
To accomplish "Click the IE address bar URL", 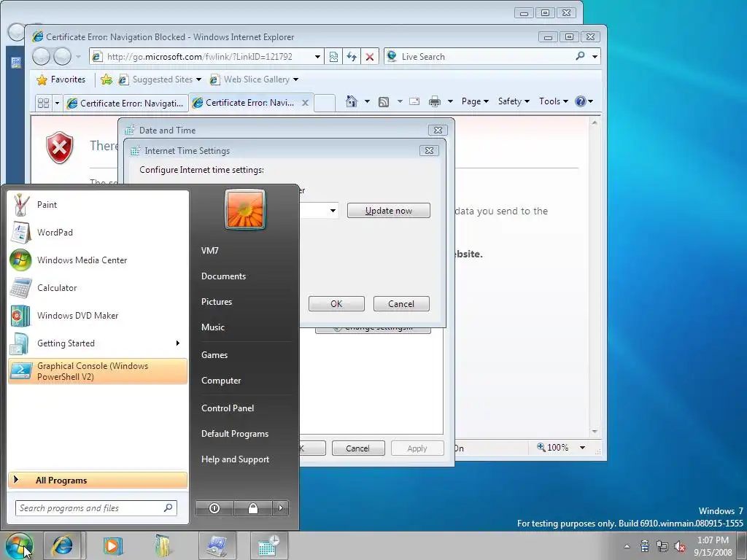I will pyautogui.click(x=200, y=57).
